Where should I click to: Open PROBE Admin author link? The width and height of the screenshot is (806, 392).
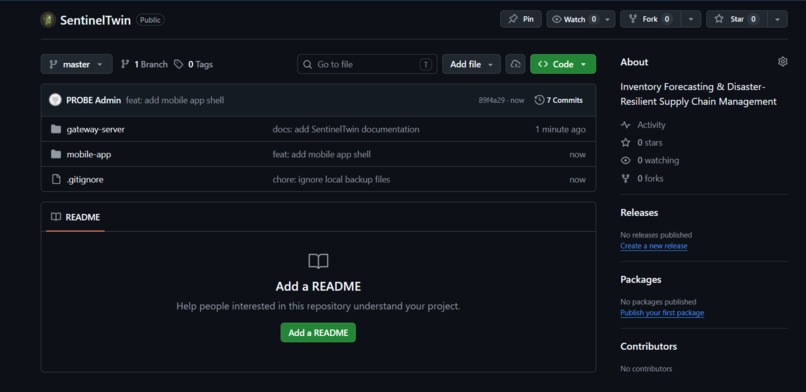tap(94, 100)
